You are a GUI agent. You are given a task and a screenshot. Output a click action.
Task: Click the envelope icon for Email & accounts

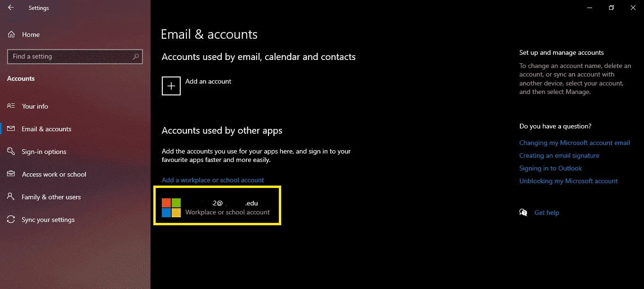click(x=11, y=129)
